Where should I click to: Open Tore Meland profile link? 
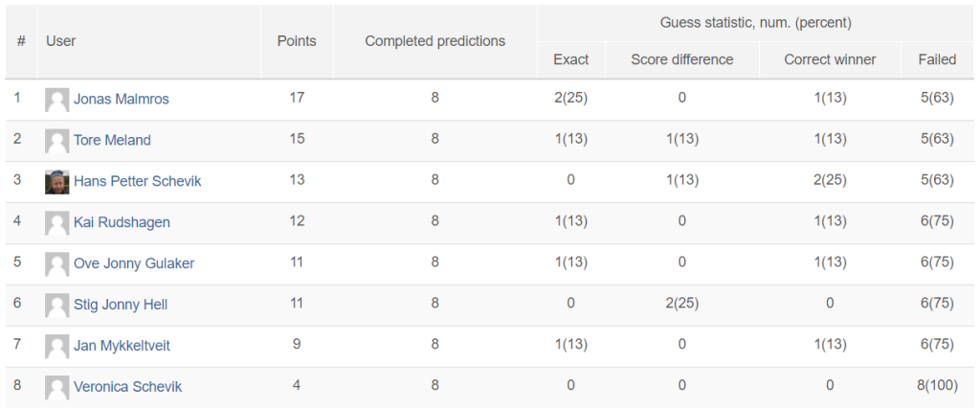pyautogui.click(x=113, y=140)
